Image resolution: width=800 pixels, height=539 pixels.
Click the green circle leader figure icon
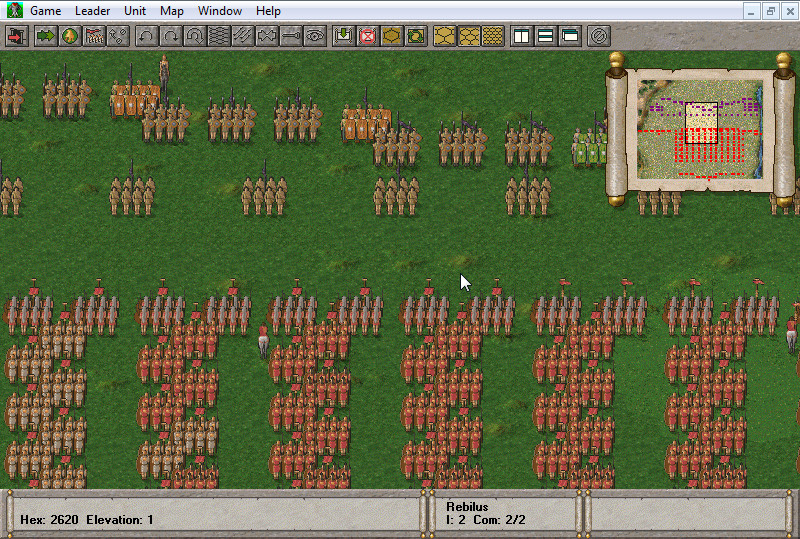click(x=70, y=36)
